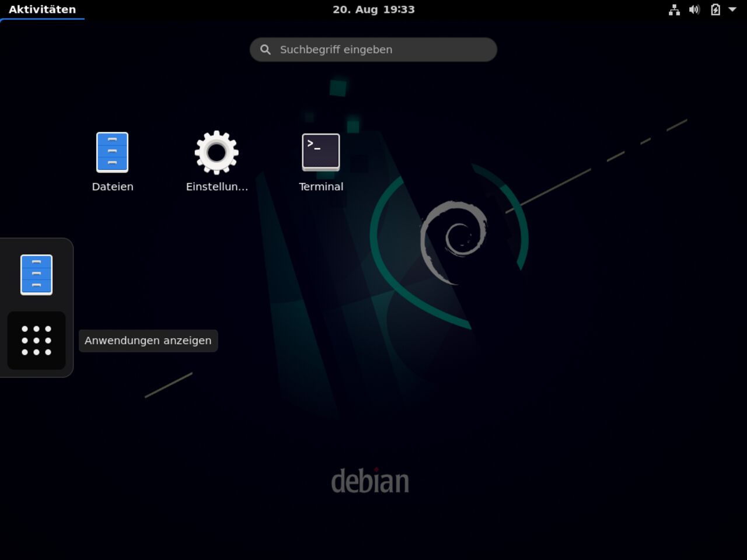Expand the system menu arrow

click(732, 9)
